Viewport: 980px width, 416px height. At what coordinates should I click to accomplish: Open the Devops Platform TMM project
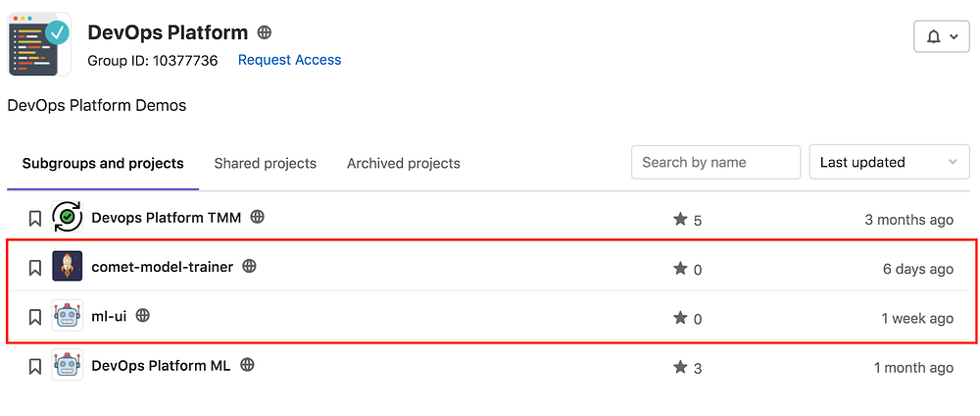(166, 218)
